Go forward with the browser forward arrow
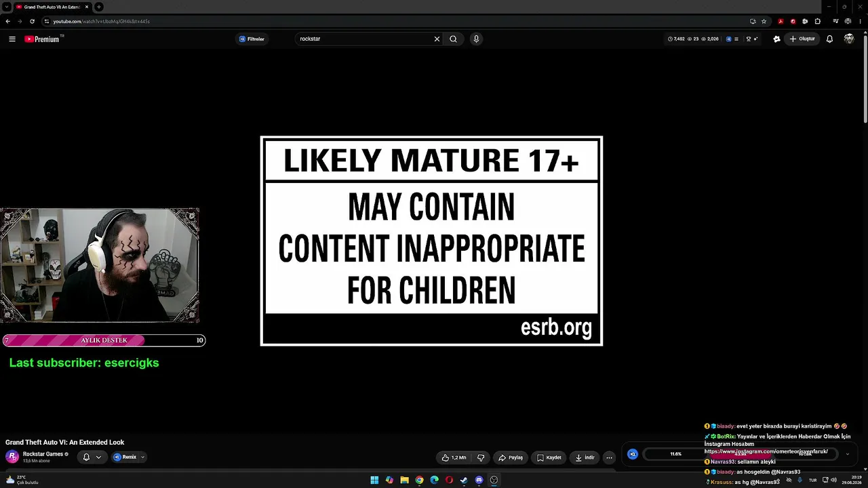Image resolution: width=868 pixels, height=488 pixels. click(x=19, y=21)
